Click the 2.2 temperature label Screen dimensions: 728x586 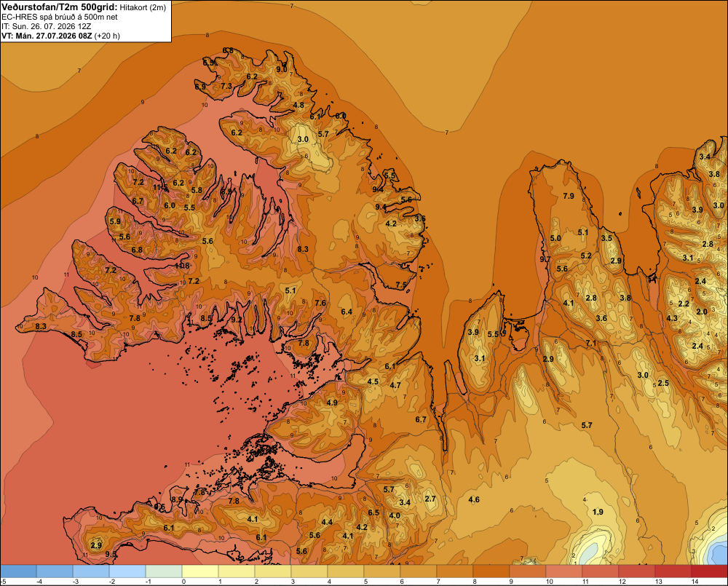pyautogui.click(x=684, y=304)
